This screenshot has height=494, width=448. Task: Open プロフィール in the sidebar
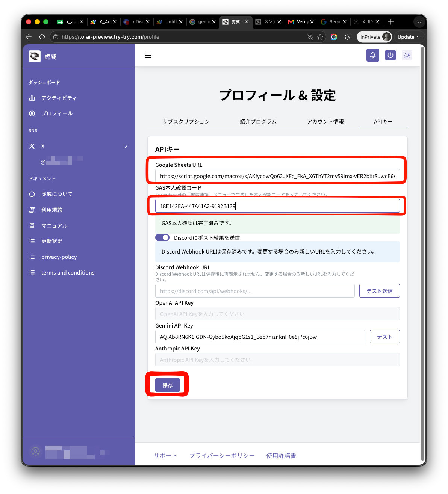(x=57, y=113)
